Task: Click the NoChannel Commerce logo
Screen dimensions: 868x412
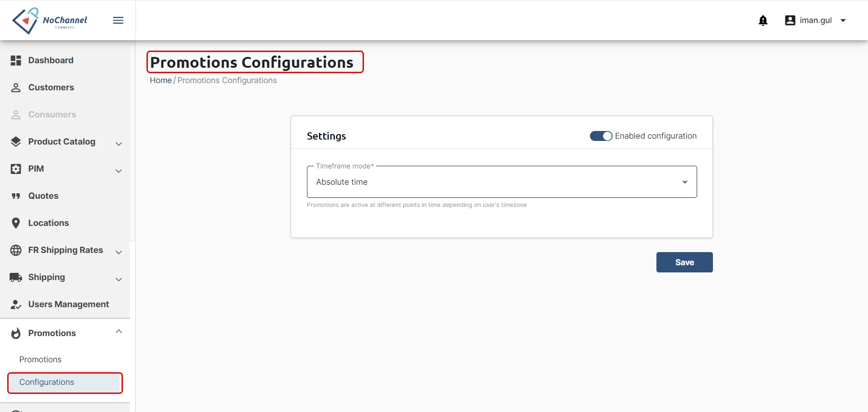Action: (x=49, y=20)
